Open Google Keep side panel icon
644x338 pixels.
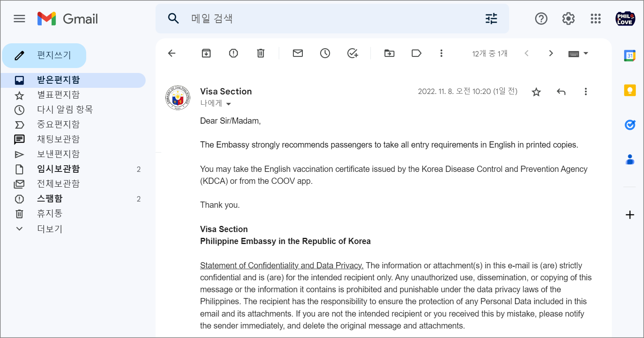click(630, 90)
